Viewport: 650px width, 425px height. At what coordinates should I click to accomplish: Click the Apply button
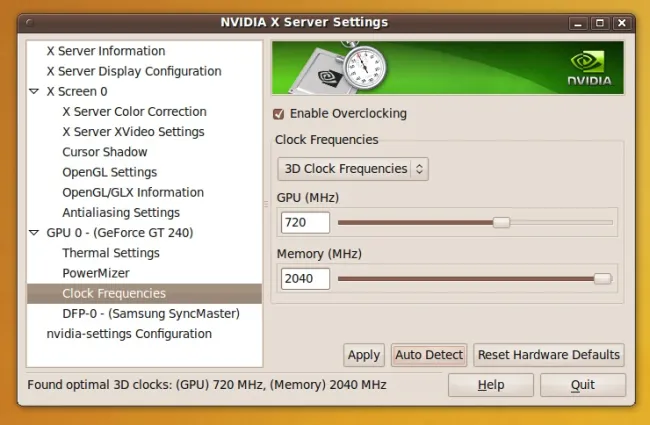tap(364, 355)
